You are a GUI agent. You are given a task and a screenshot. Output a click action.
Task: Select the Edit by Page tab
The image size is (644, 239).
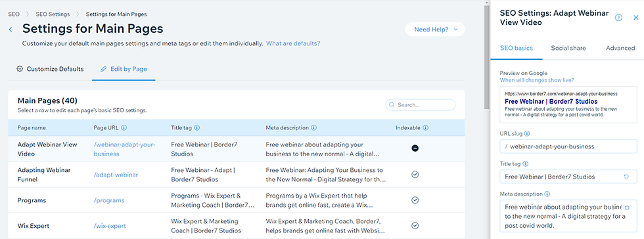124,69
